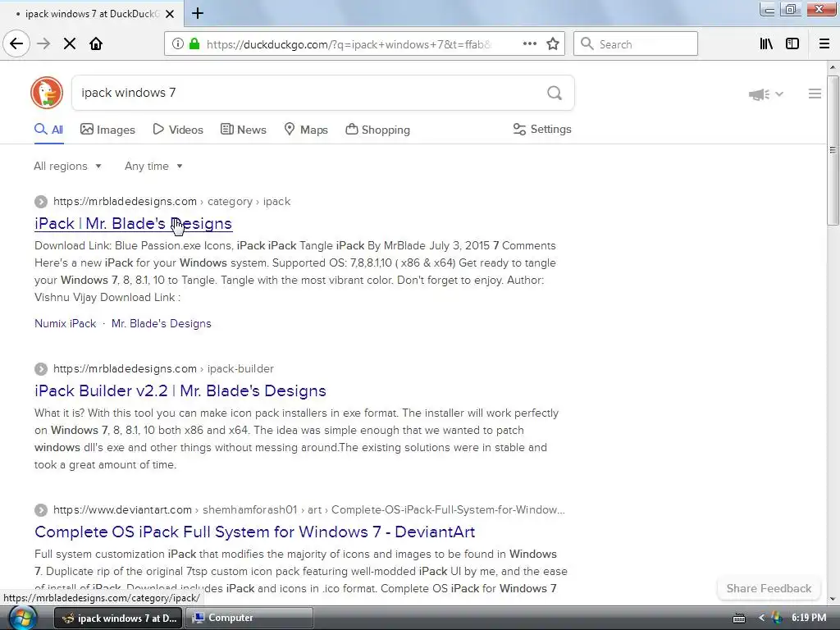The height and width of the screenshot is (630, 840).
Task: Expand the All regions filter
Action: [67, 166]
